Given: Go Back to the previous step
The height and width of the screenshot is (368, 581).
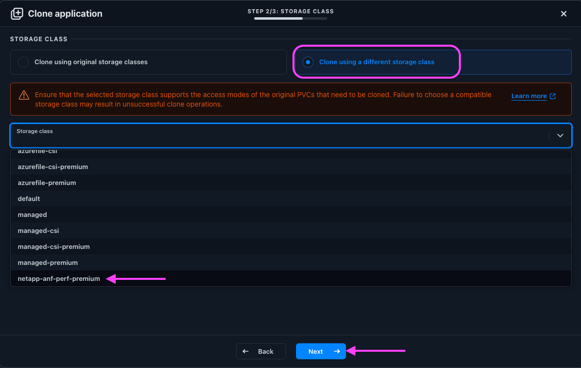Looking at the screenshot, I should (x=261, y=351).
